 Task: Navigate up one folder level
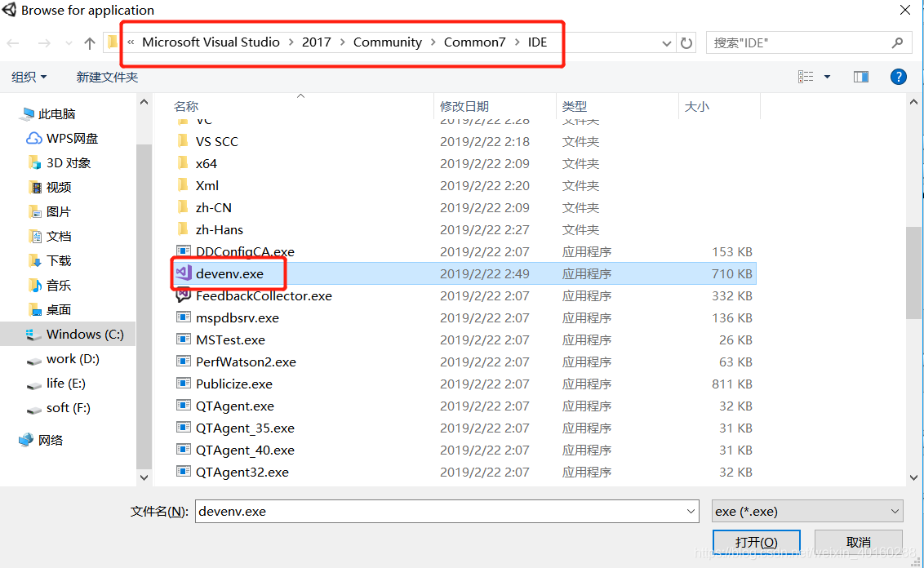(90, 43)
